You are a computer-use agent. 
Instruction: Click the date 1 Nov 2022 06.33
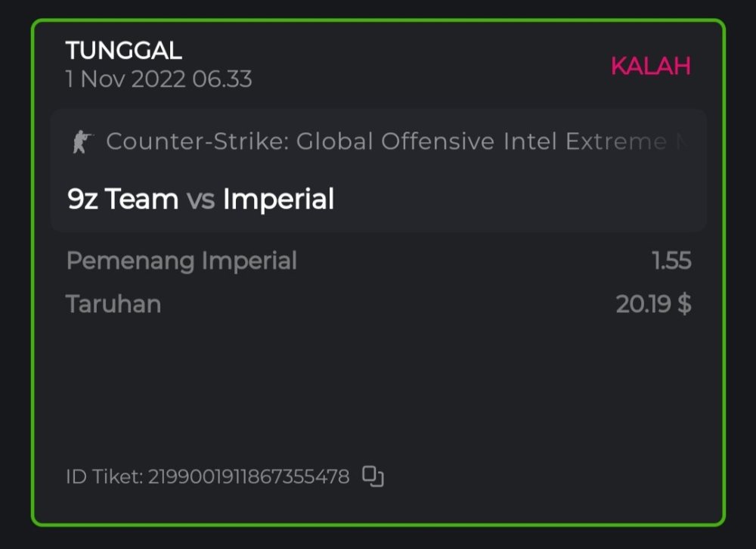point(159,79)
